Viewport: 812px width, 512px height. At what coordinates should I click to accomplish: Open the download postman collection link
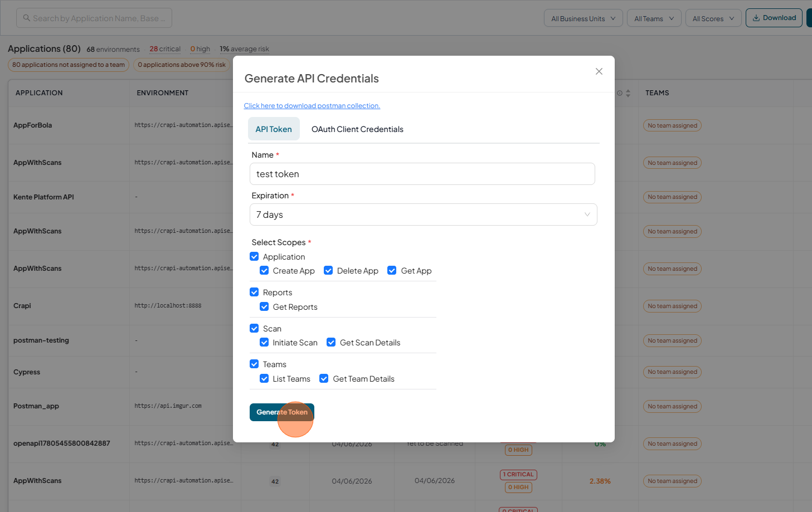click(312, 106)
